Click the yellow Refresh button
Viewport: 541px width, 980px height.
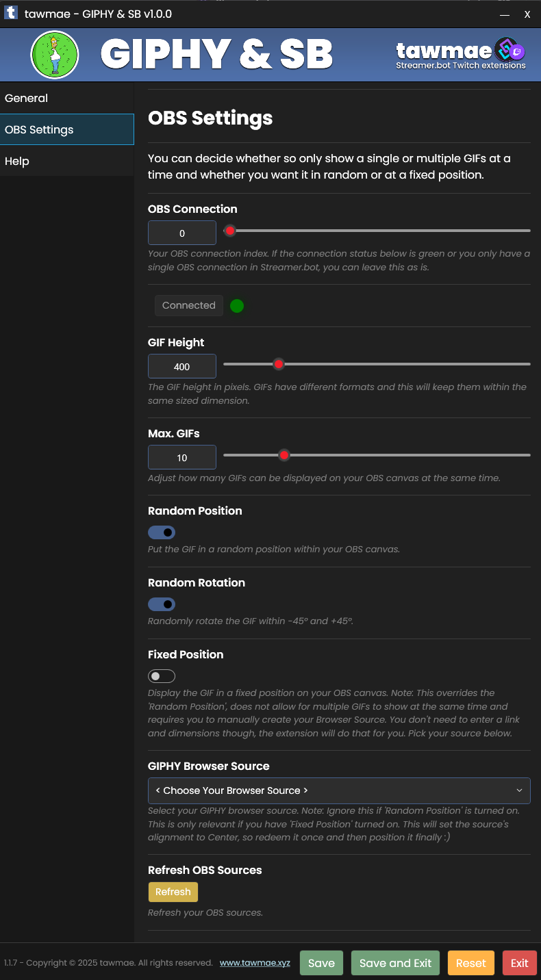(173, 892)
